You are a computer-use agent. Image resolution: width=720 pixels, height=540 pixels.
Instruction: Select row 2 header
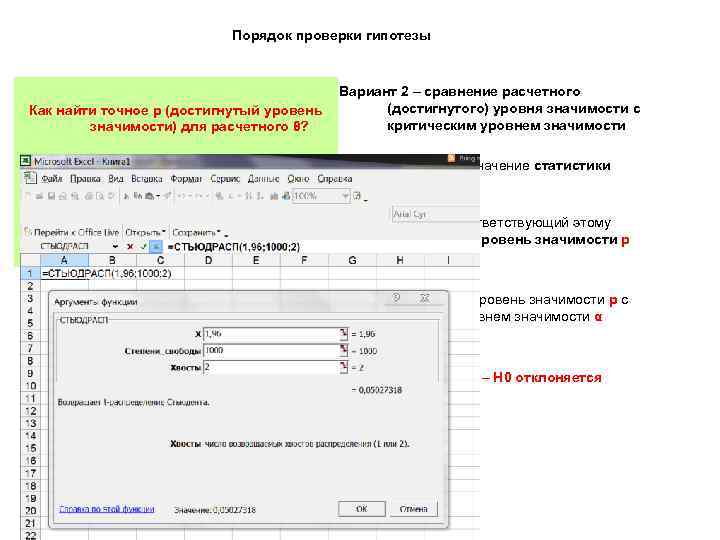[30, 286]
